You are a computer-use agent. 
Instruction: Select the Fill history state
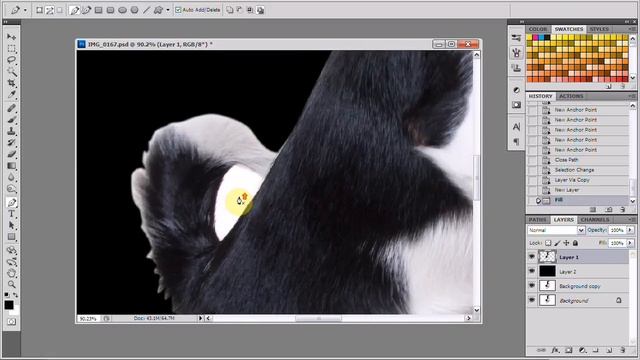click(578, 200)
